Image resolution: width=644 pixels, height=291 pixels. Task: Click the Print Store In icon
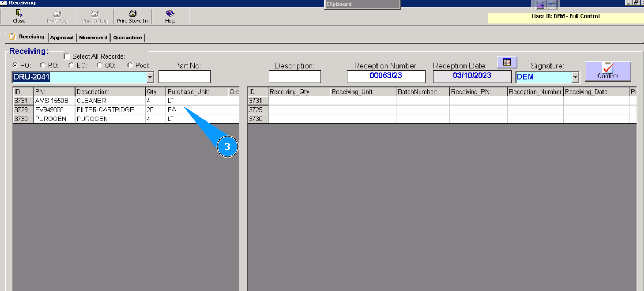point(132,17)
